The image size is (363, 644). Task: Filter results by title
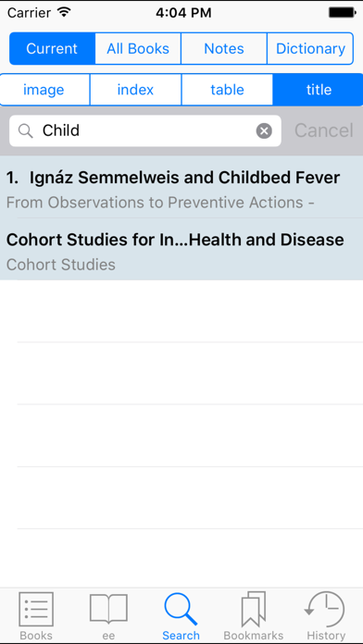(318, 90)
